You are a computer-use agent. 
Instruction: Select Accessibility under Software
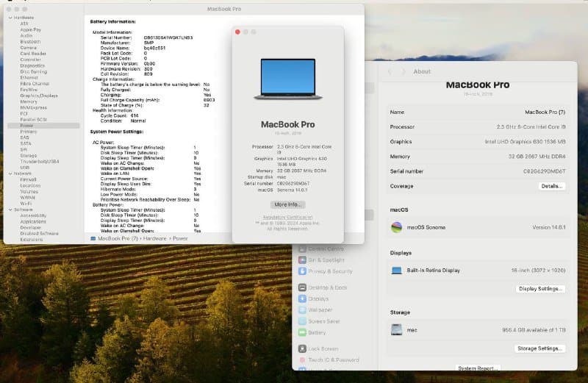33,215
